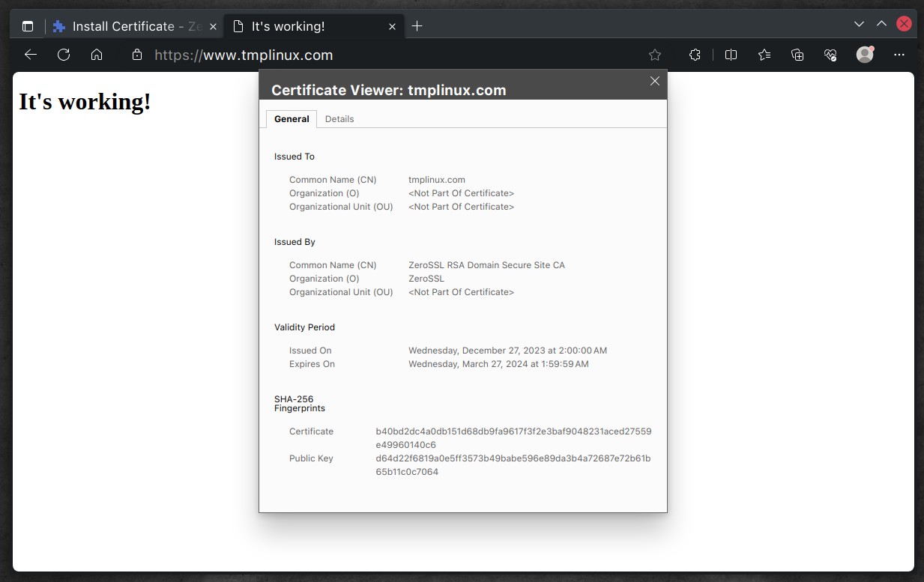Close the Install Certificate tab
This screenshot has height=582, width=924.
tap(213, 26)
